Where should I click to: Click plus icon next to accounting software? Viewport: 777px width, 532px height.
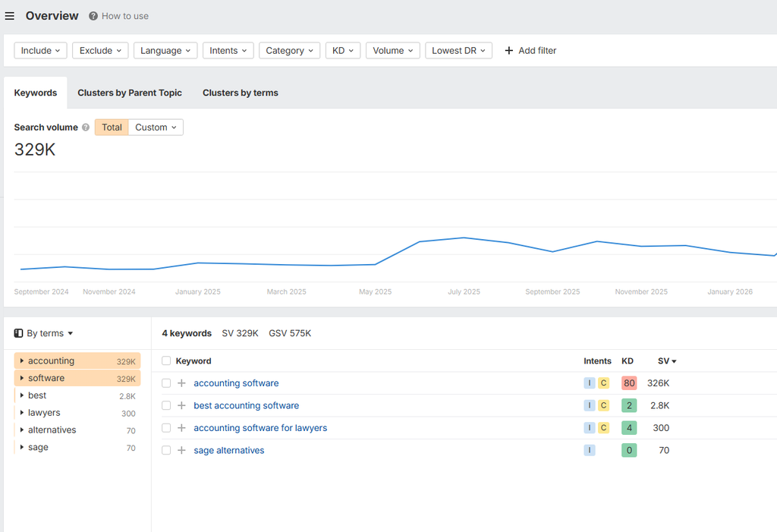click(x=182, y=382)
